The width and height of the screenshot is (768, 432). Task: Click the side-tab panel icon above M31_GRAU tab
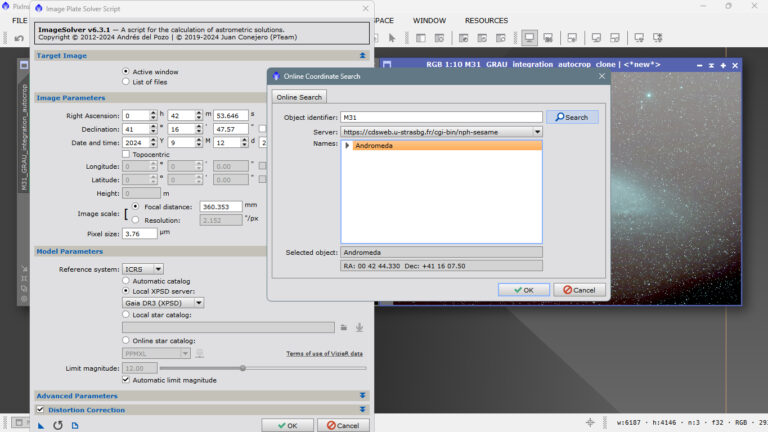coord(24,65)
